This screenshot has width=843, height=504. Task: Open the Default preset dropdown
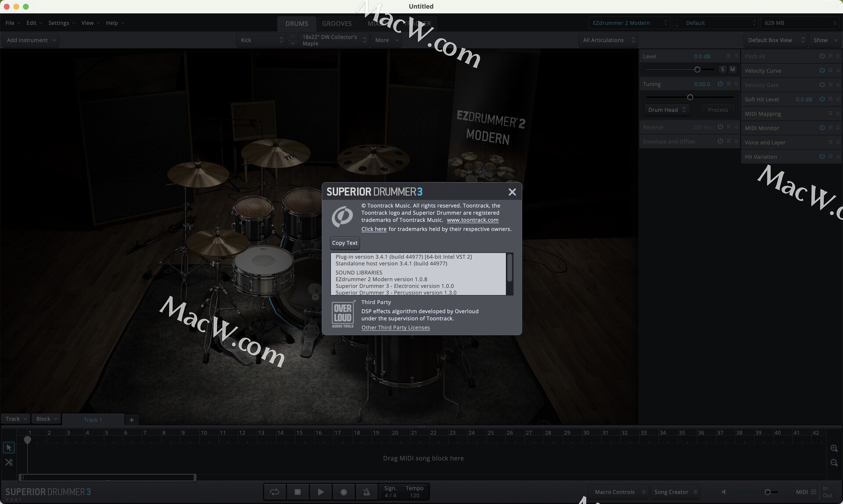[720, 23]
